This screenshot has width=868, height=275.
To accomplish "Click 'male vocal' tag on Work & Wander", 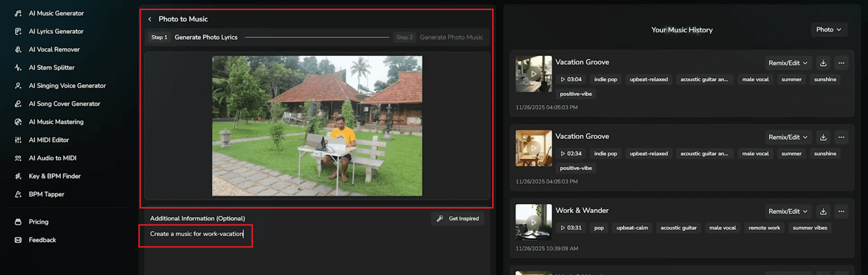I will (723, 228).
